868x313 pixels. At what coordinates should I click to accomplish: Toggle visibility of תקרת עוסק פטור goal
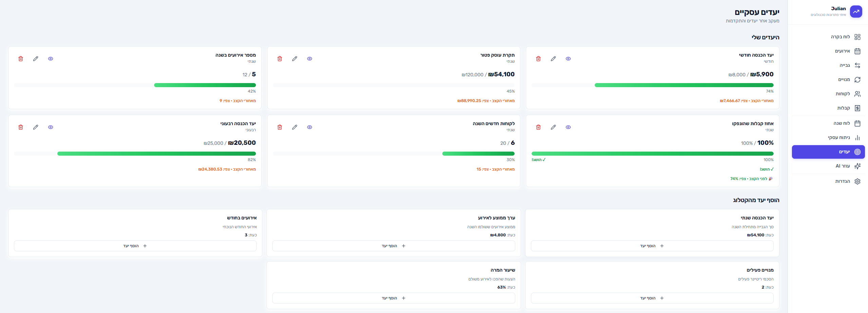tap(310, 59)
